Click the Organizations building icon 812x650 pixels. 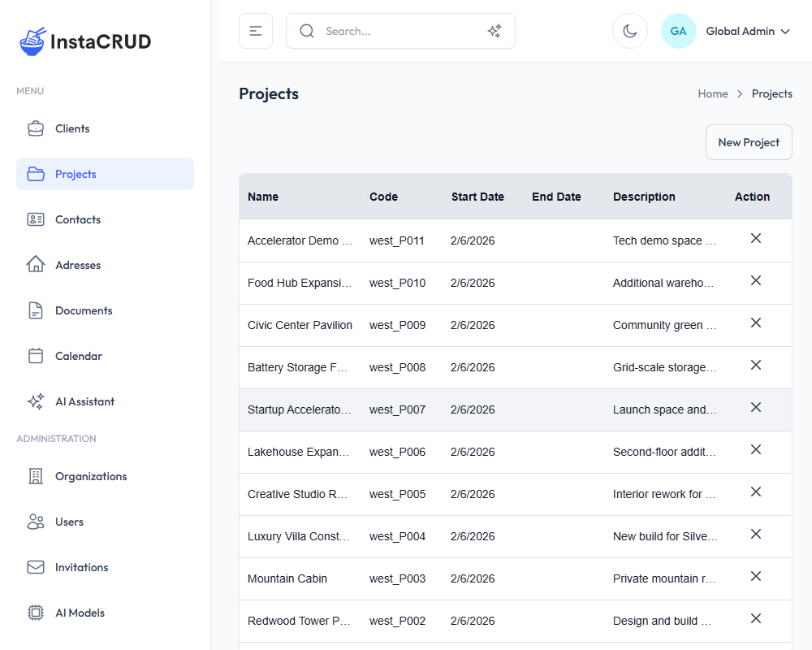36,475
